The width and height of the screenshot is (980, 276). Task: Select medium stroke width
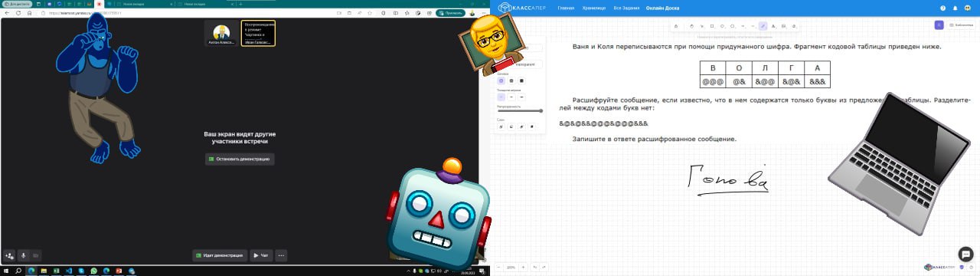(511, 97)
